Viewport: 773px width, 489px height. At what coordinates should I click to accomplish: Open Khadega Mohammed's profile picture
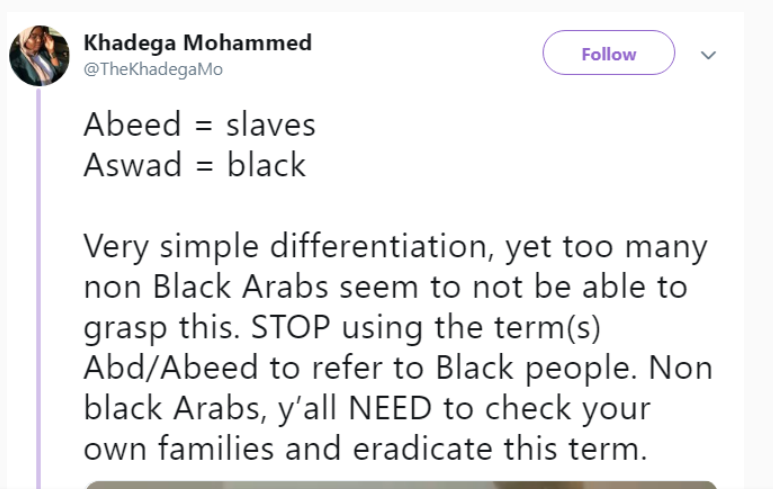[39, 56]
